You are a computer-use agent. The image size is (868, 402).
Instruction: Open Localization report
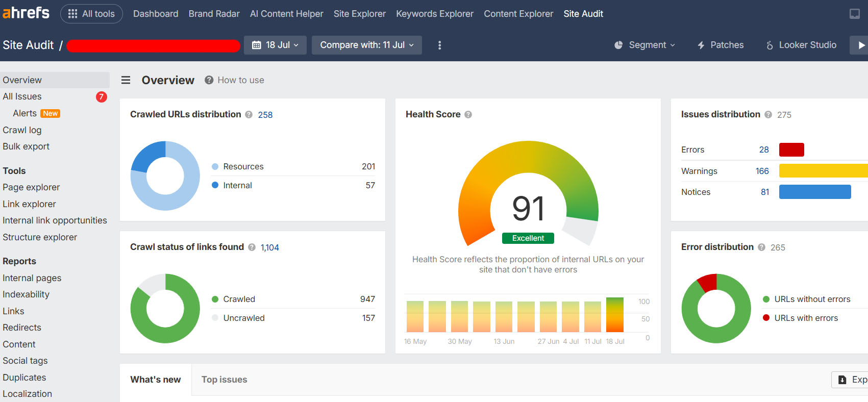[x=27, y=394]
